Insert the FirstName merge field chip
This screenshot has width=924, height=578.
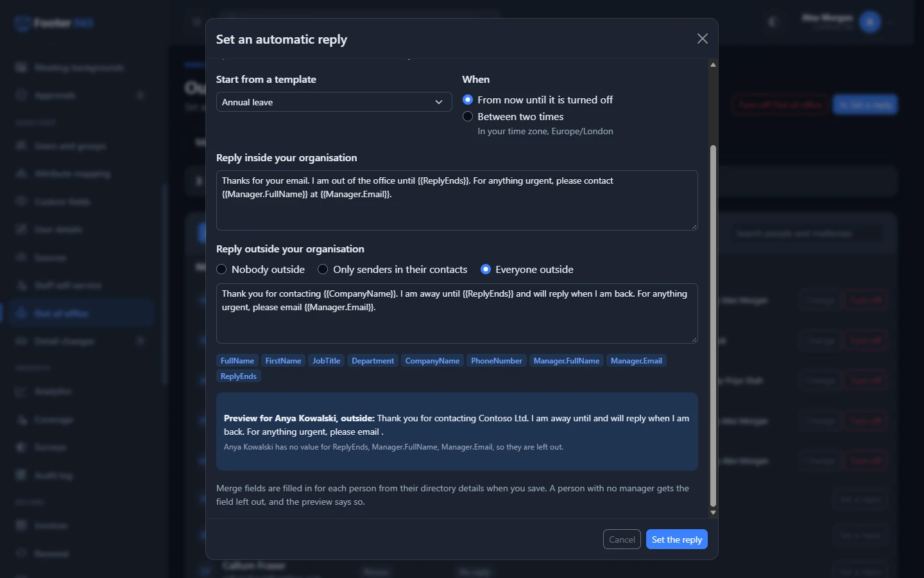(283, 361)
